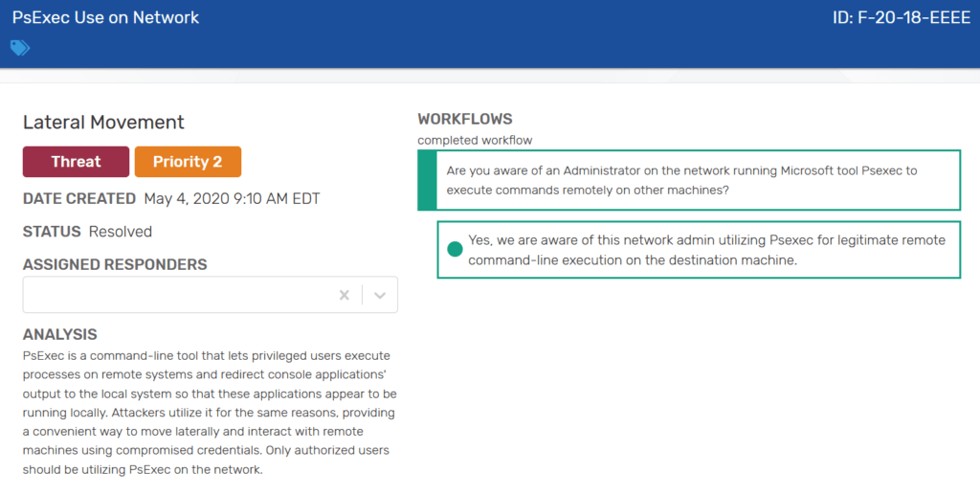Click the May 4, 2020 creation date

point(232,199)
